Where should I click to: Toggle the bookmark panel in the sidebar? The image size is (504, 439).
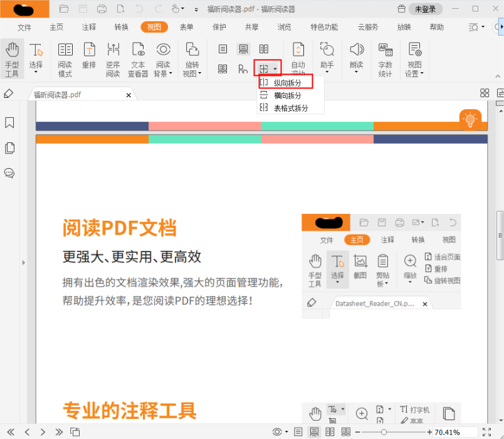point(9,123)
